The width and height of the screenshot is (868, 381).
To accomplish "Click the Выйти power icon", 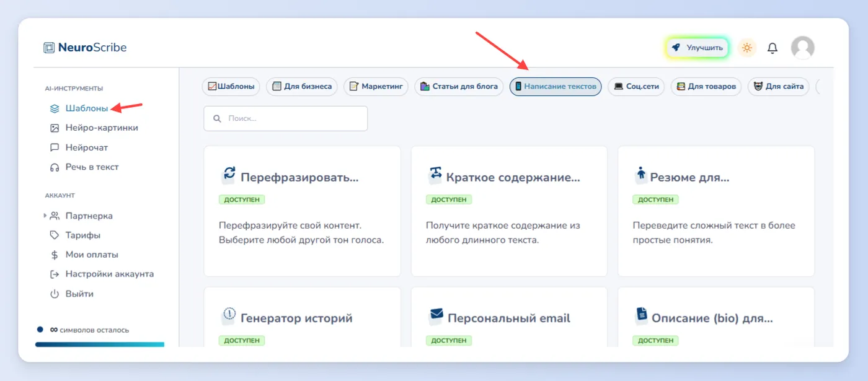I will tap(55, 294).
